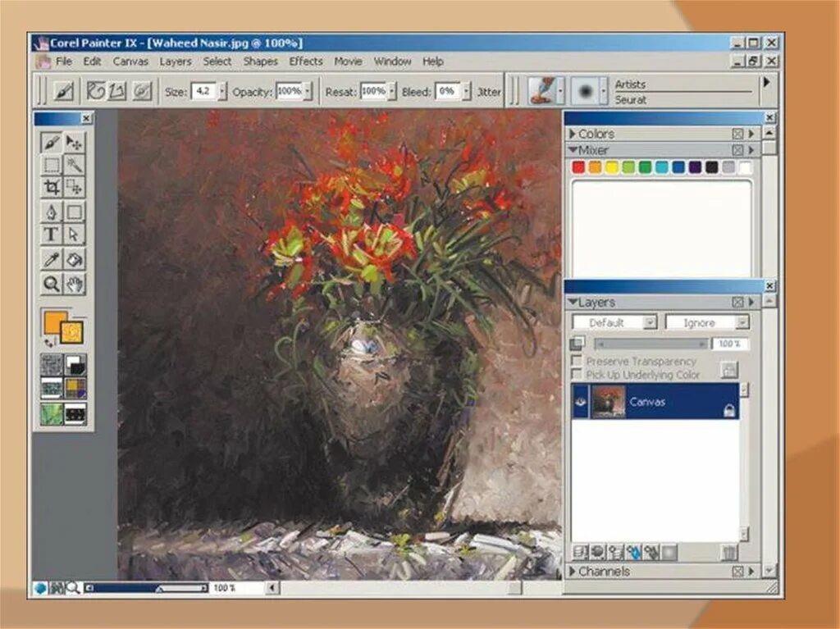Viewport: 840px width, 629px height.
Task: Open the Look selector in the toolbox
Action: (52, 413)
